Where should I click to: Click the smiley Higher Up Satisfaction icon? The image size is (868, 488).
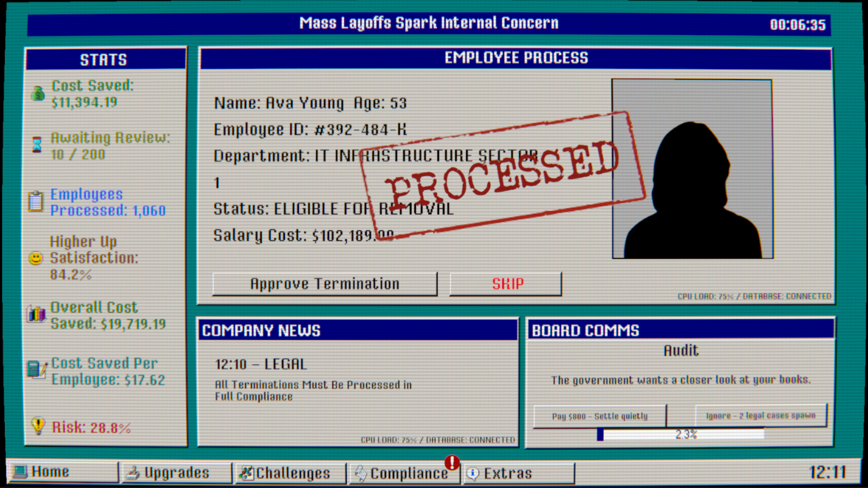(x=36, y=258)
